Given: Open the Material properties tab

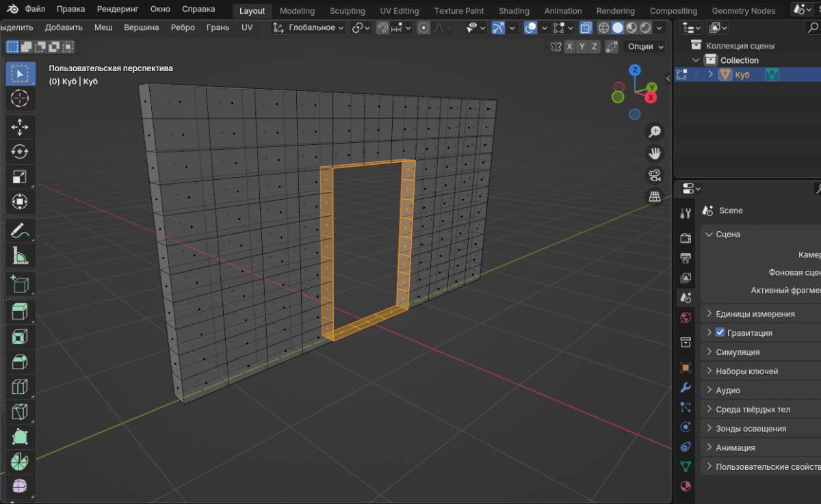Looking at the screenshot, I should (686, 486).
